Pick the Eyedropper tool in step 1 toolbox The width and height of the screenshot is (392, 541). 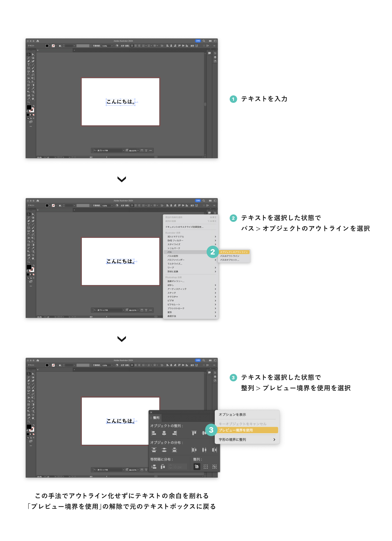33,89
